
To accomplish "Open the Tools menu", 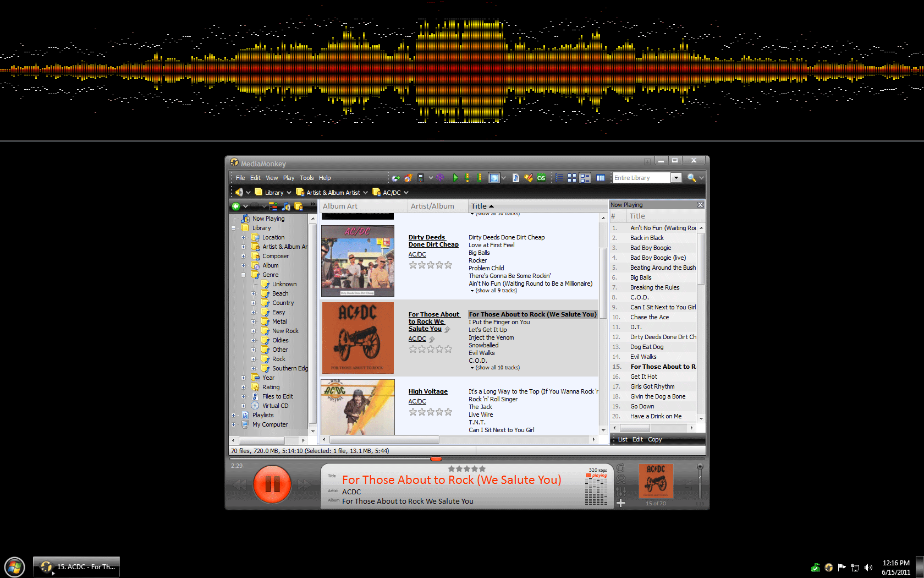I will pos(306,178).
